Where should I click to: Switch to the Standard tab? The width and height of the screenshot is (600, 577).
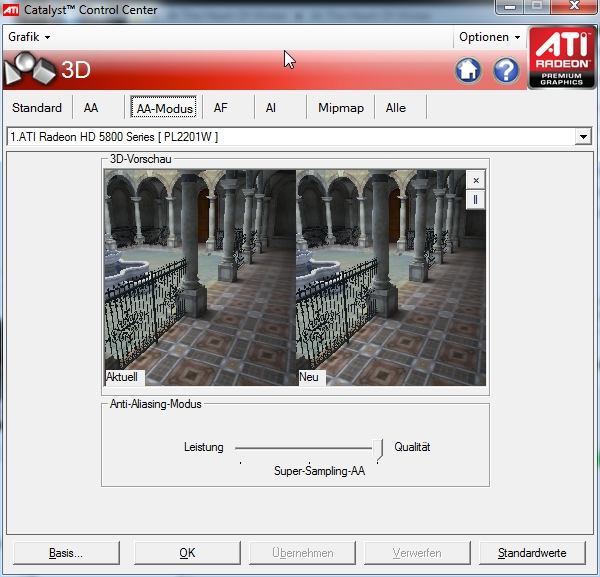[37, 108]
